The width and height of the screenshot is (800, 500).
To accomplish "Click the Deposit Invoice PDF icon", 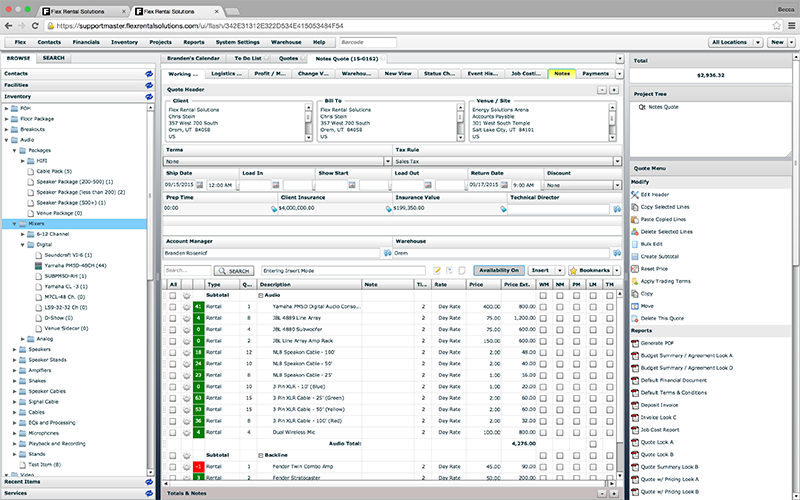I will pos(635,405).
